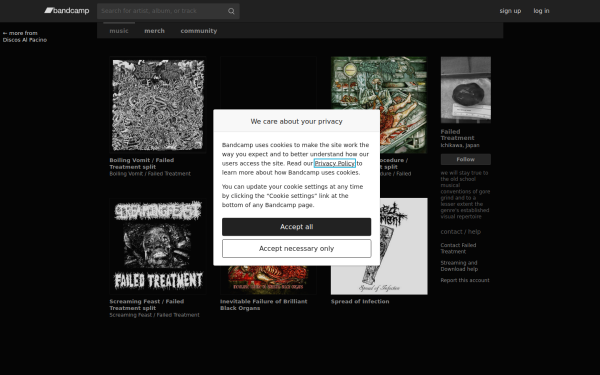Open Streaming and Download help
Image resolution: width=600 pixels, height=375 pixels.
[459, 266]
